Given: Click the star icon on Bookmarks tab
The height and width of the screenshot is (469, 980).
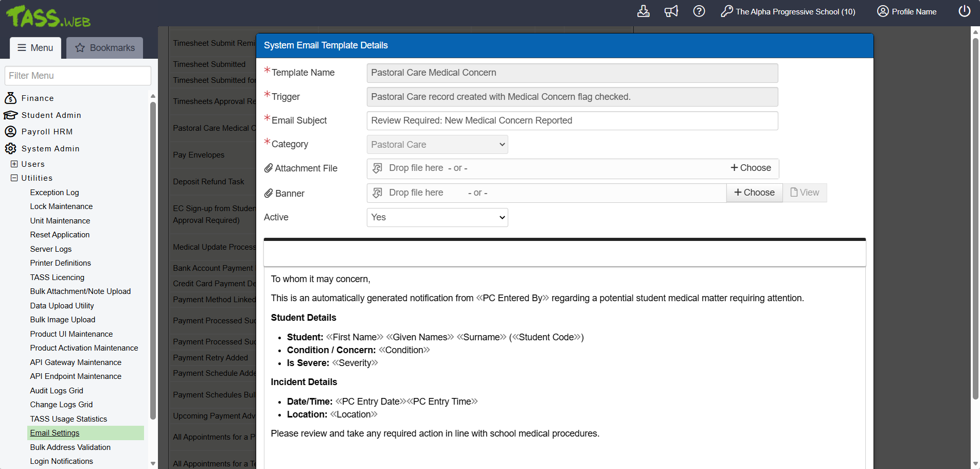Looking at the screenshot, I should (80, 48).
